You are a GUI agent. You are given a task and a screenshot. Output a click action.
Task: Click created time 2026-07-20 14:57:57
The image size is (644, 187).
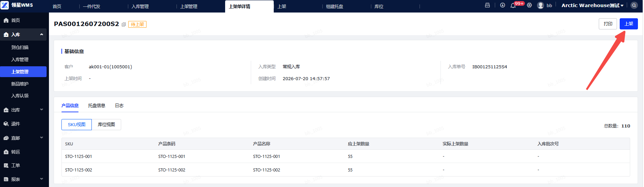pyautogui.click(x=306, y=78)
